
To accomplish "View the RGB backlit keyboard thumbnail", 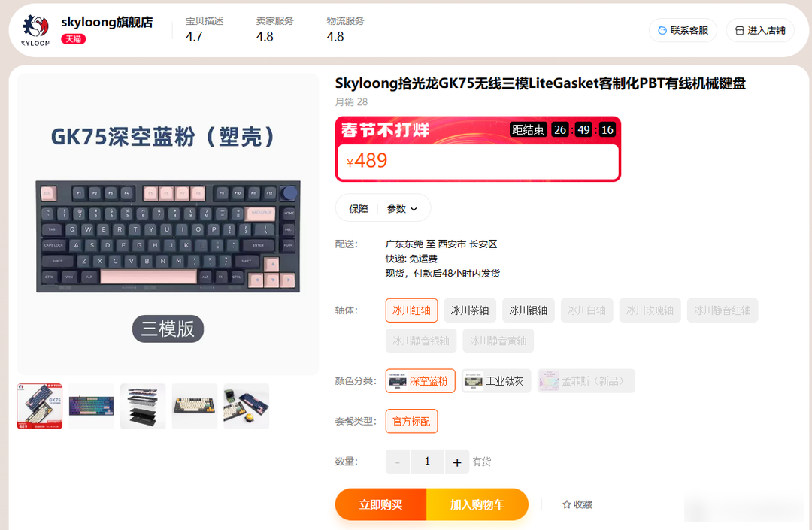I will [x=91, y=406].
